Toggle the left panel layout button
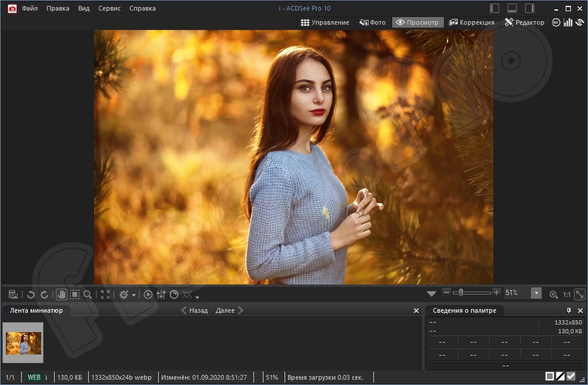This screenshot has width=588, height=385. [x=495, y=8]
